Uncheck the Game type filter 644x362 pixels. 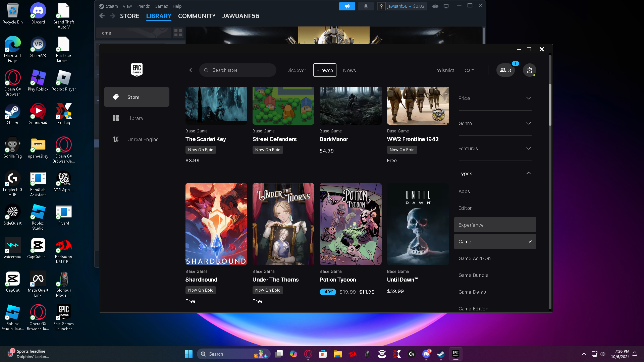pos(495,242)
